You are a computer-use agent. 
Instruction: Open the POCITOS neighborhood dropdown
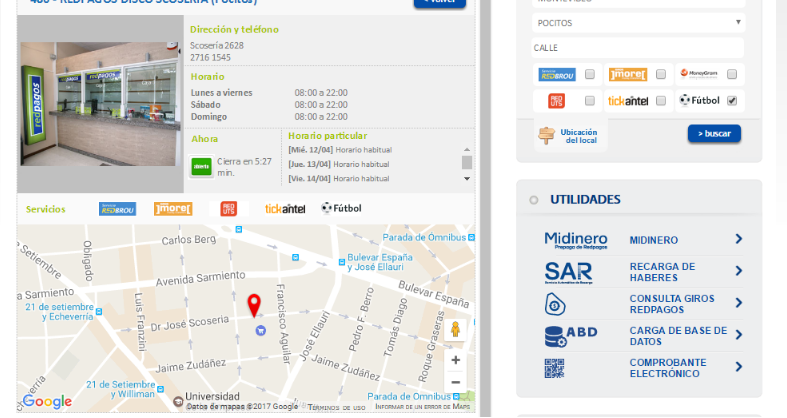pos(638,23)
